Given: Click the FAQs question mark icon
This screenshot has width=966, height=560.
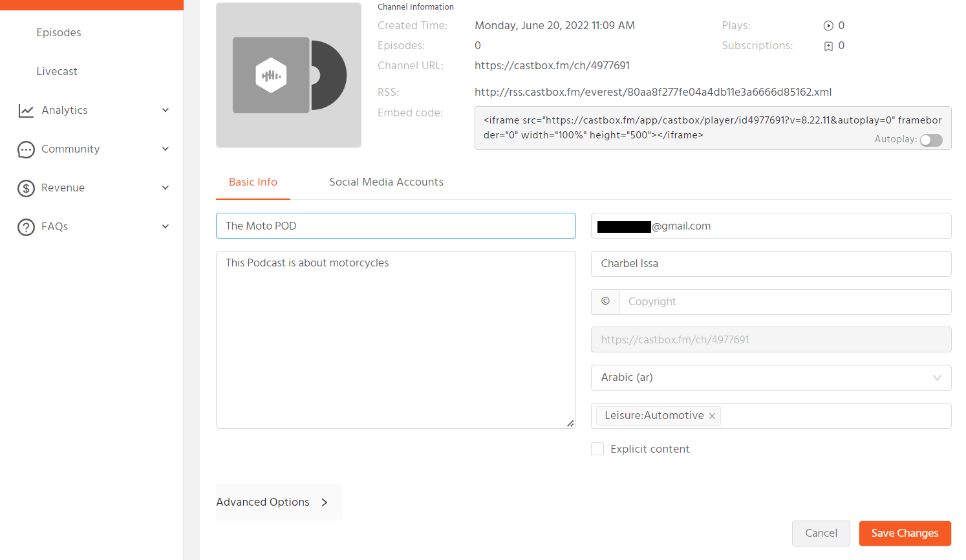Looking at the screenshot, I should 26,227.
